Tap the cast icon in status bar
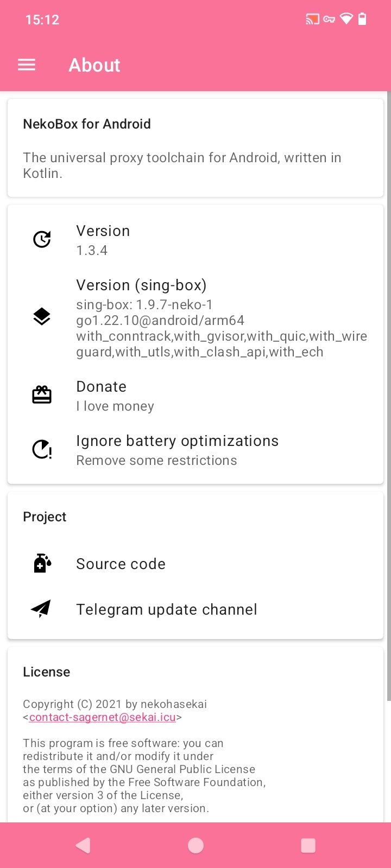 coord(312,20)
